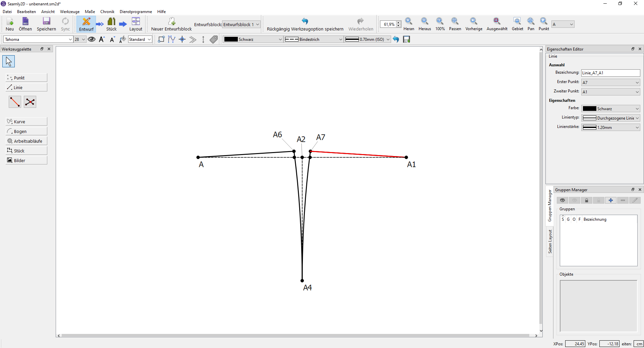Switch to the Seiten Layout tab
Viewport: 644px width, 348px height.
(550, 241)
